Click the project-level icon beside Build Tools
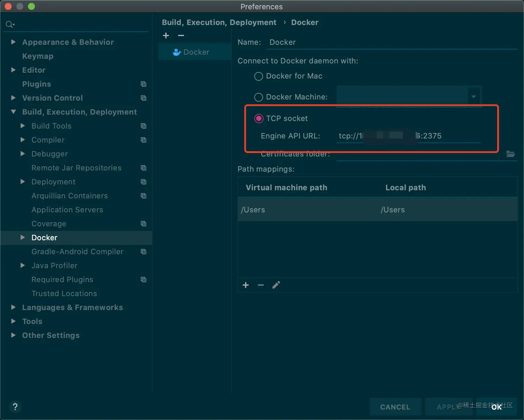This screenshot has width=524, height=420. click(x=143, y=126)
